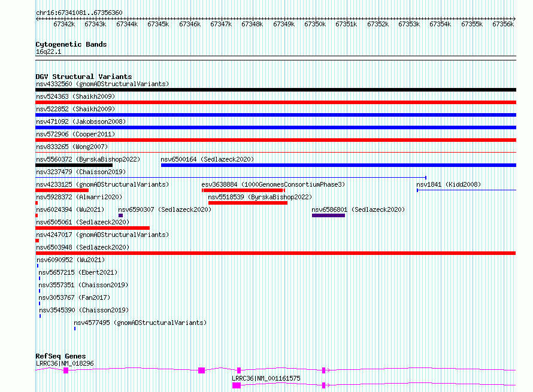This screenshot has height=392, width=533.
Task: Open nsv6503948 (Sedlazeck2020) label
Action: pyautogui.click(x=83, y=247)
